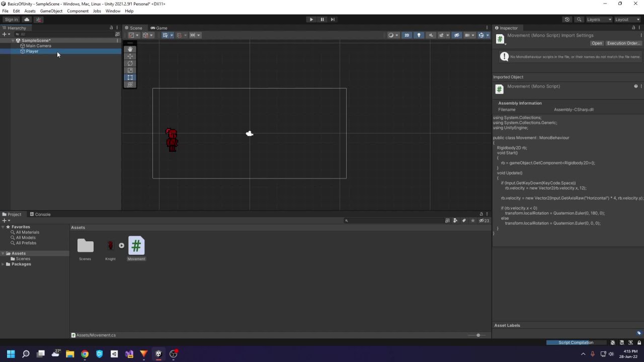Click the Movement script asset icon
The image size is (644, 362).
coord(136,246)
